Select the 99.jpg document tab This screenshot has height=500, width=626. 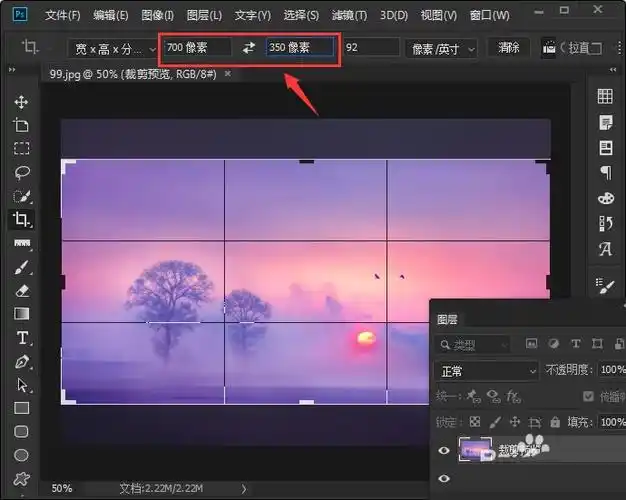point(133,74)
